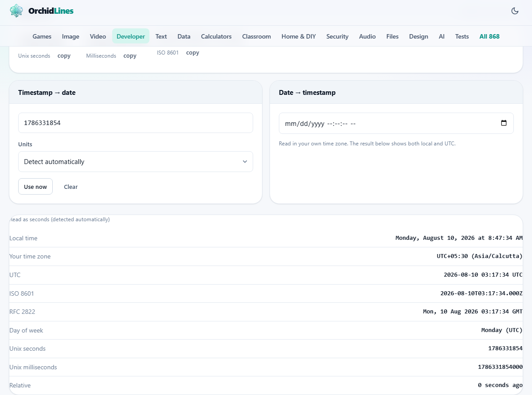Select the time zone value UTC+05:30 (Asia/Calcutta)

(x=480, y=256)
